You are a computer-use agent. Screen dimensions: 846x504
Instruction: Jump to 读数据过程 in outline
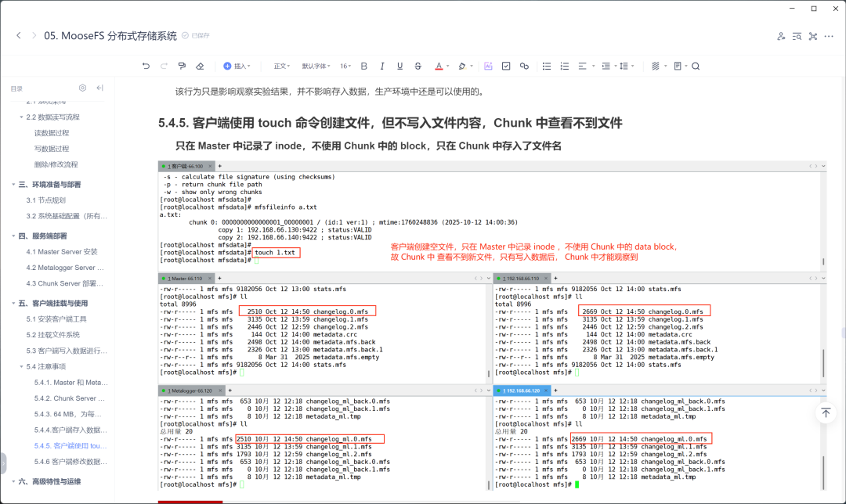(51, 132)
